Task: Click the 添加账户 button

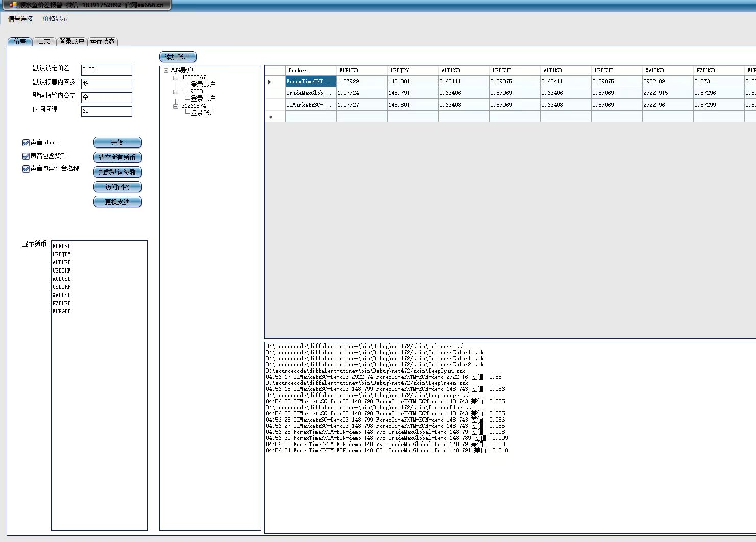Action: click(178, 57)
